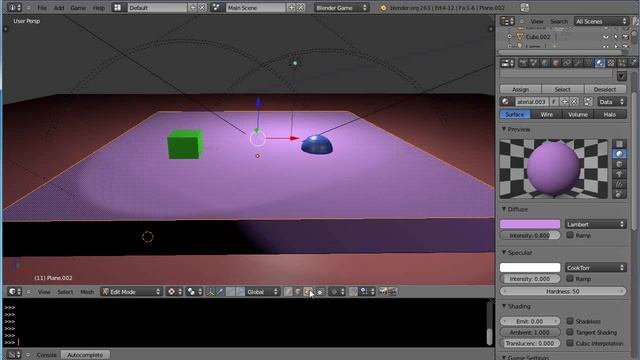Image resolution: width=640 pixels, height=360 pixels.
Task: Toggle the material nodes icon
Action: [588, 102]
